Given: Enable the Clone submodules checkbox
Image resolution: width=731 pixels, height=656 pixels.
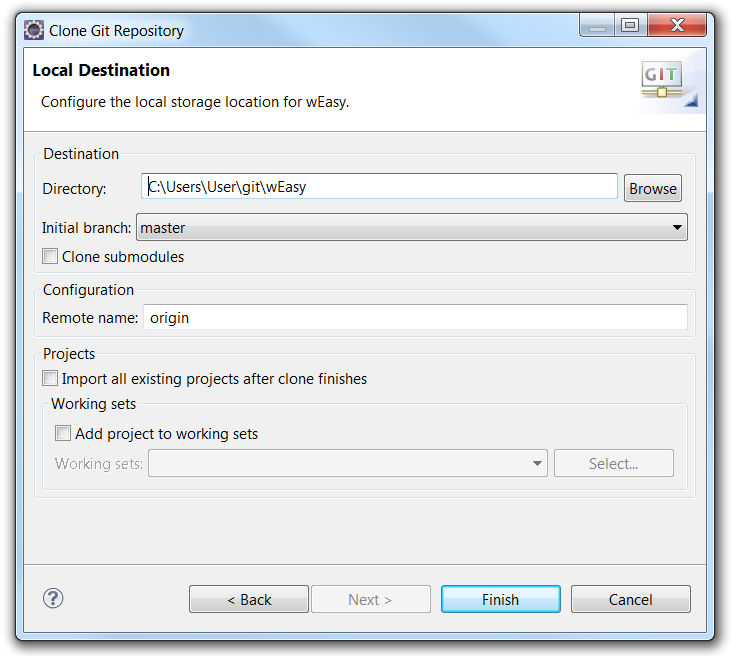Looking at the screenshot, I should click(x=51, y=257).
